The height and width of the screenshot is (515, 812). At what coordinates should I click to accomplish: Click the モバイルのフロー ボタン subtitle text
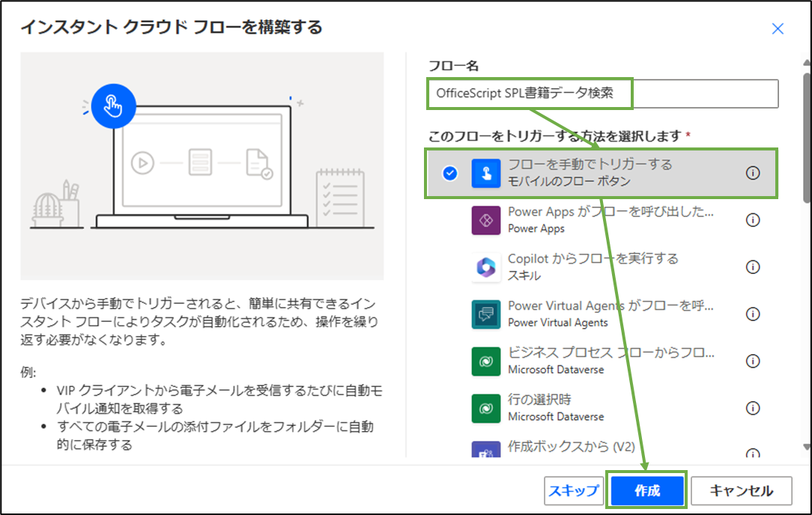pyautogui.click(x=569, y=181)
